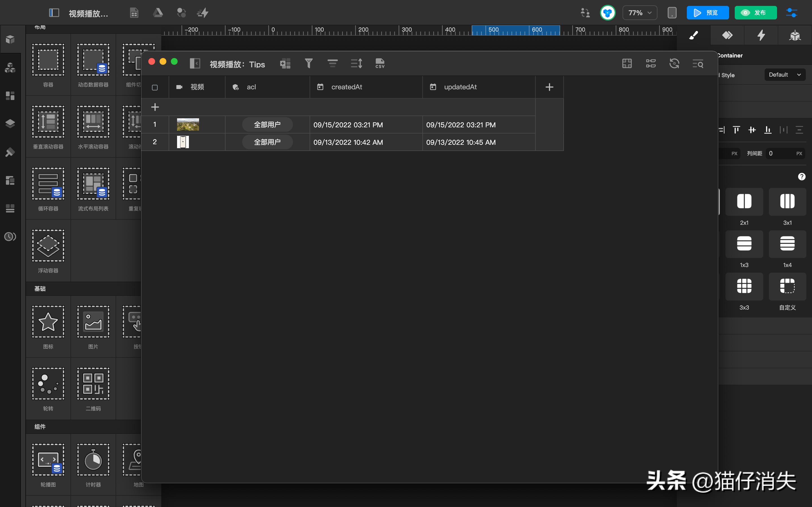This screenshot has width=812, height=507.
Task: Expand the 基础 section in the components panel
Action: point(40,288)
